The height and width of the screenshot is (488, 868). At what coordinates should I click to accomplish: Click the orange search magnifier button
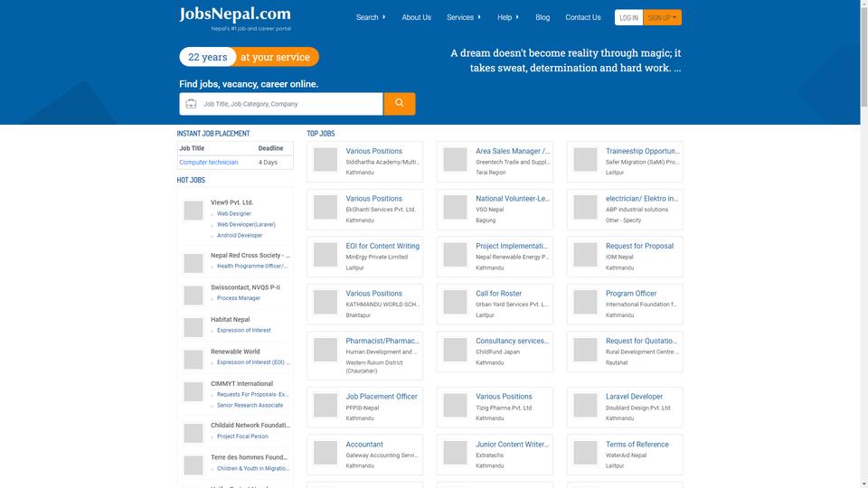(399, 103)
